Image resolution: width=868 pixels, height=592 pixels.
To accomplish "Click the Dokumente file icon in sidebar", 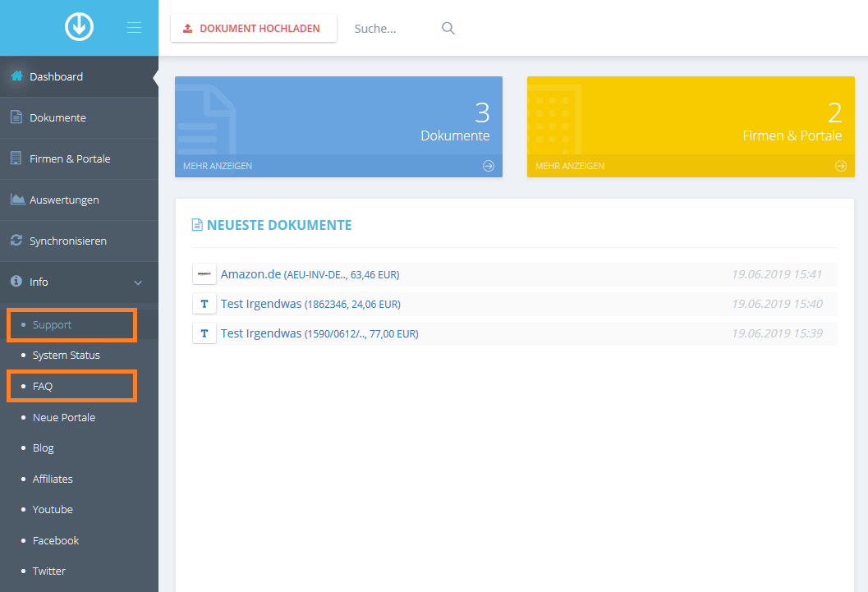I will 16,117.
